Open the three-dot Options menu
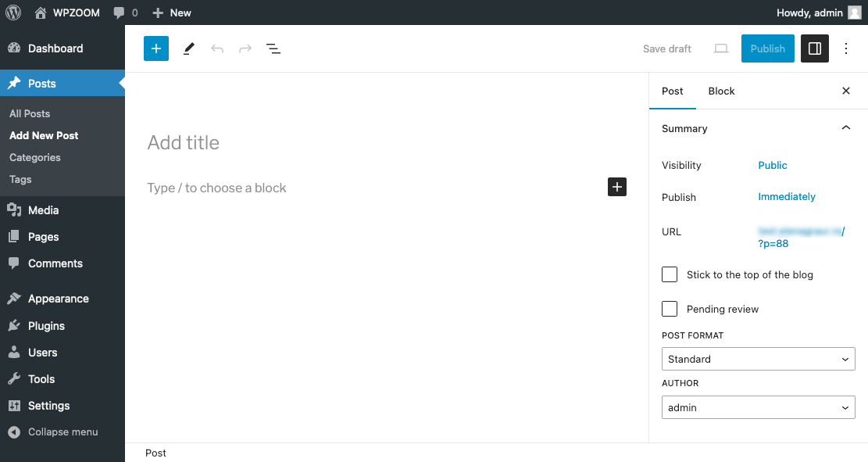 (x=846, y=48)
